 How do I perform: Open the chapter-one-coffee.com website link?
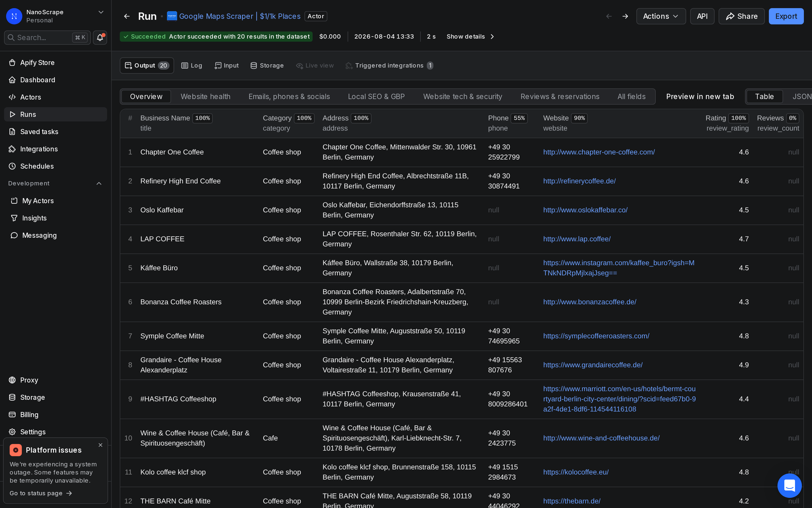coord(599,152)
